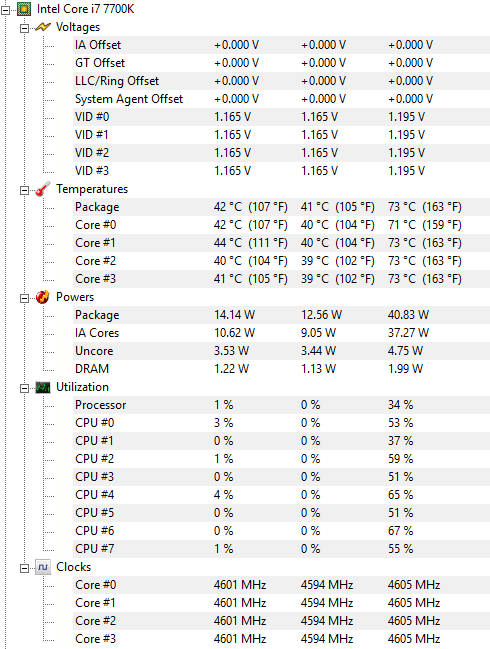Select the Core #3 clock row
490x649 pixels.
point(281,639)
